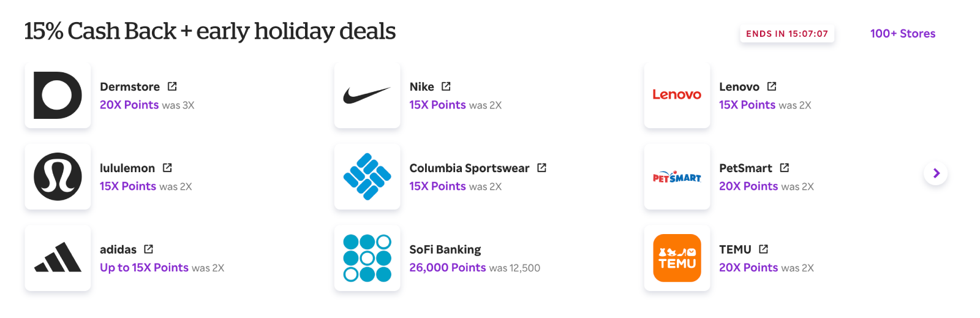Click the Dermstore logo icon
This screenshot has width=980, height=318.
[x=58, y=95]
